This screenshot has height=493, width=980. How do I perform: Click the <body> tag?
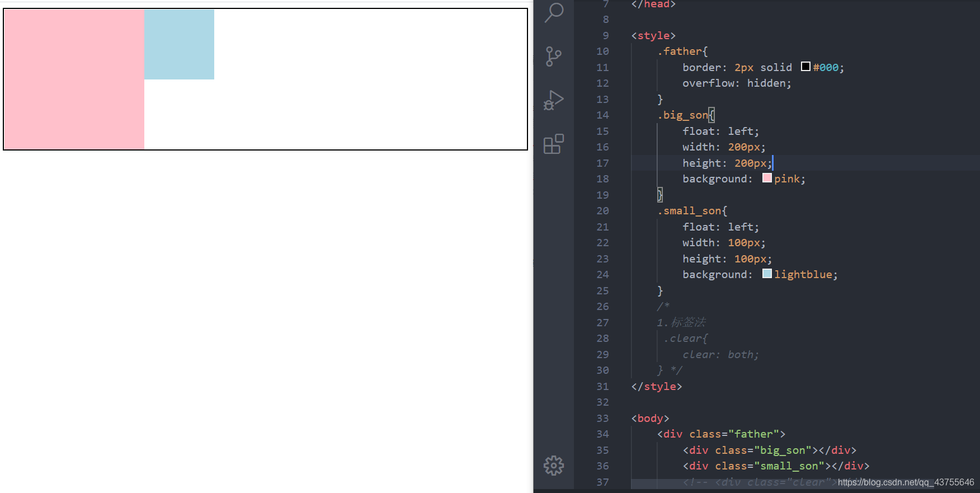point(650,419)
